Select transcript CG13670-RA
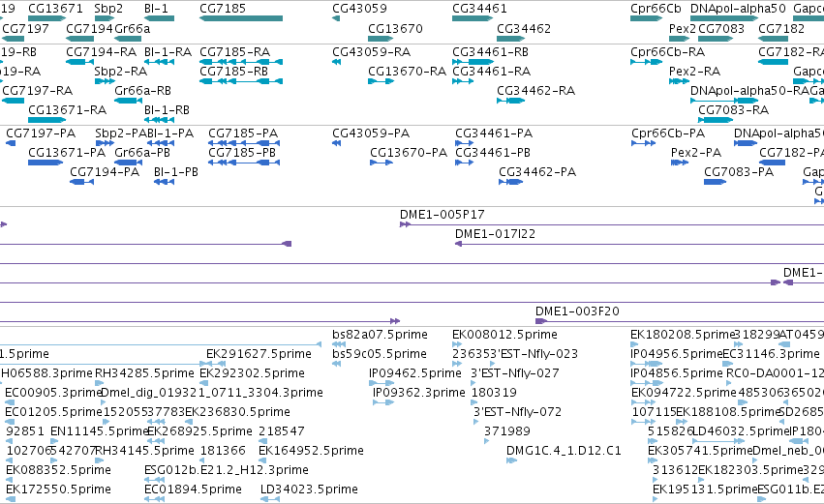The width and height of the screenshot is (824, 504). pyautogui.click(x=381, y=81)
